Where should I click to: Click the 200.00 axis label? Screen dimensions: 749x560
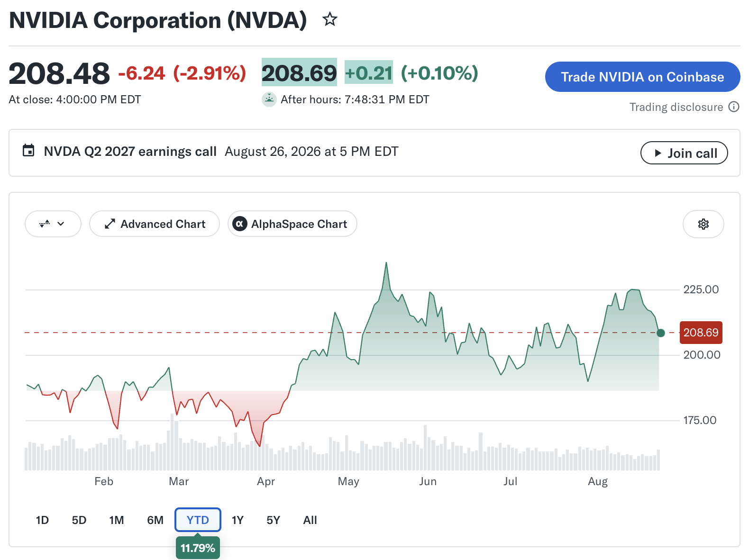pos(702,355)
